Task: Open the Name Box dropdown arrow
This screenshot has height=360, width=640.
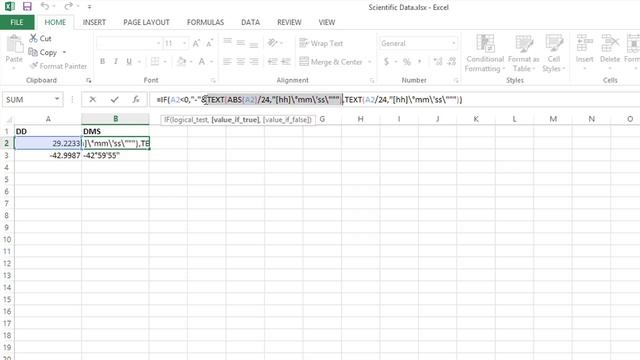Action: [57, 99]
